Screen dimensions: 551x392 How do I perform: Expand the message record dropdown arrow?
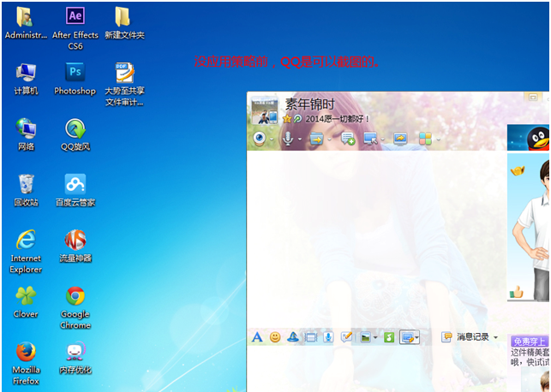point(495,337)
